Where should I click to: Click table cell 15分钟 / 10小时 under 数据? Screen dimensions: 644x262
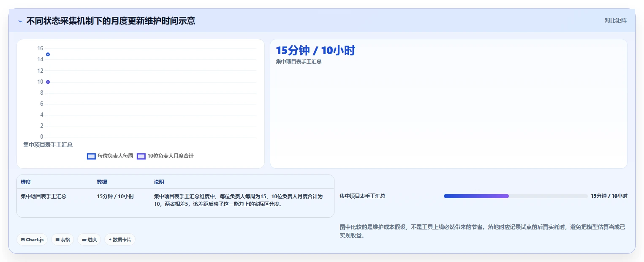pos(115,196)
